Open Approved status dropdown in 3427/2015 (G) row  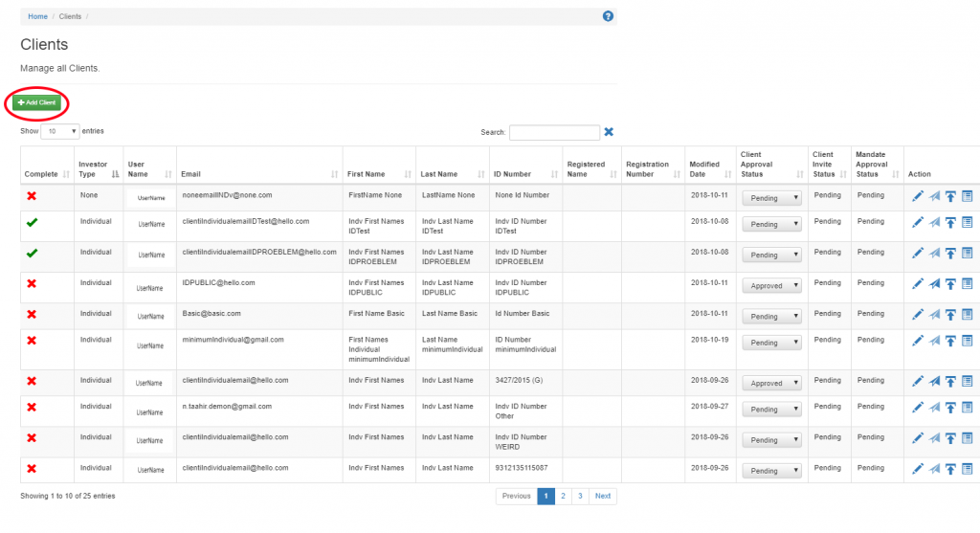click(772, 383)
